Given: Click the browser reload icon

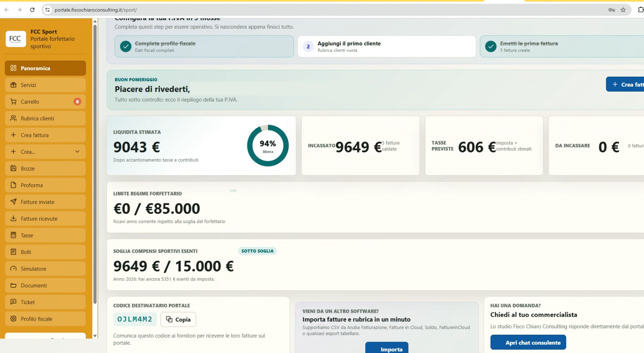Looking at the screenshot, I should click(32, 10).
